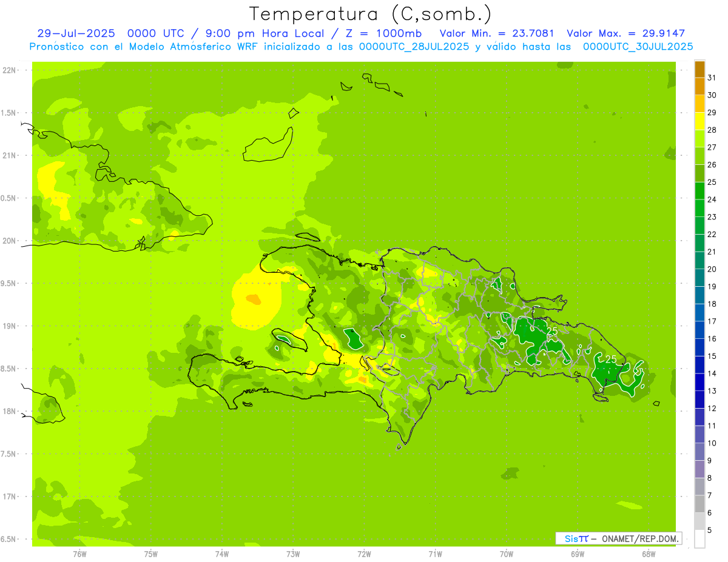
Task: Select the date "29-Jul-2025" in header
Action: pyautogui.click(x=76, y=33)
